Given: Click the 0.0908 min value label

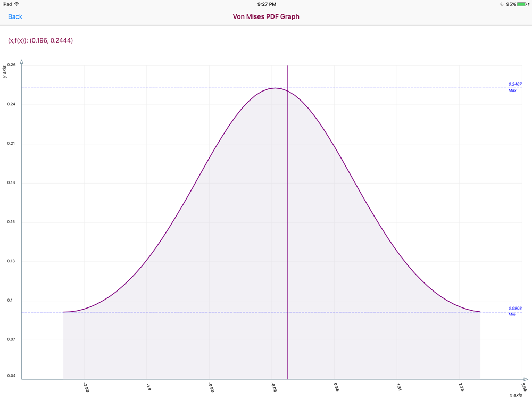Looking at the screenshot, I should tap(515, 309).
